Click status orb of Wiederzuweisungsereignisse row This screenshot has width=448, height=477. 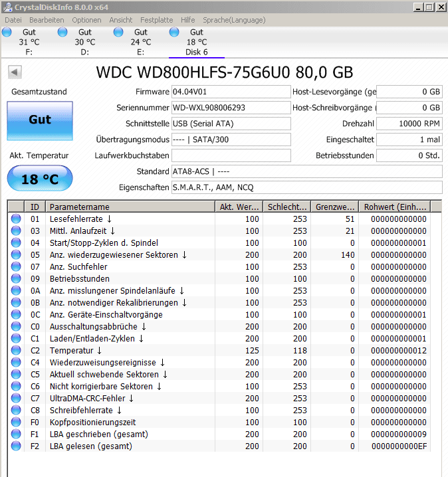pyautogui.click(x=16, y=362)
